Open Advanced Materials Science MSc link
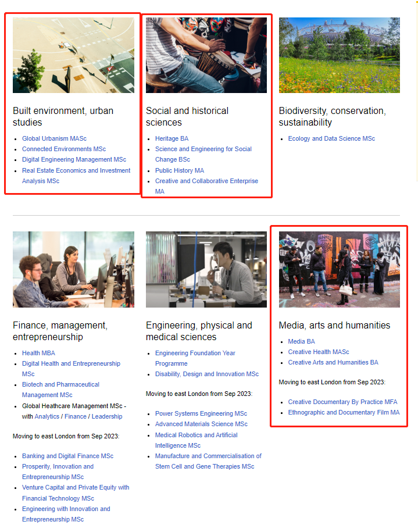The image size is (418, 532). (x=201, y=424)
